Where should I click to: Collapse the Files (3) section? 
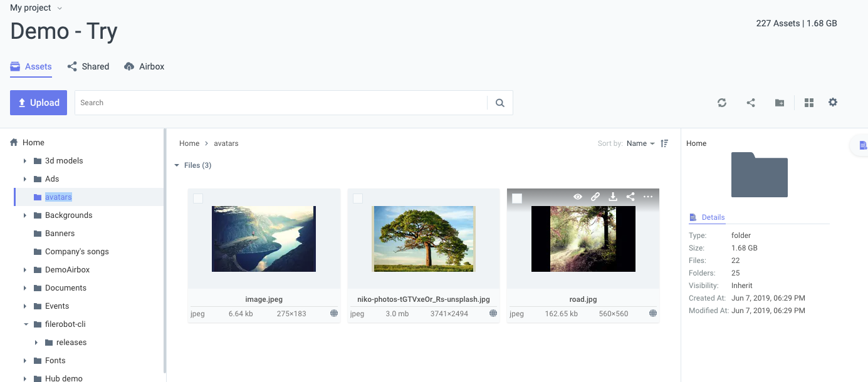(177, 165)
